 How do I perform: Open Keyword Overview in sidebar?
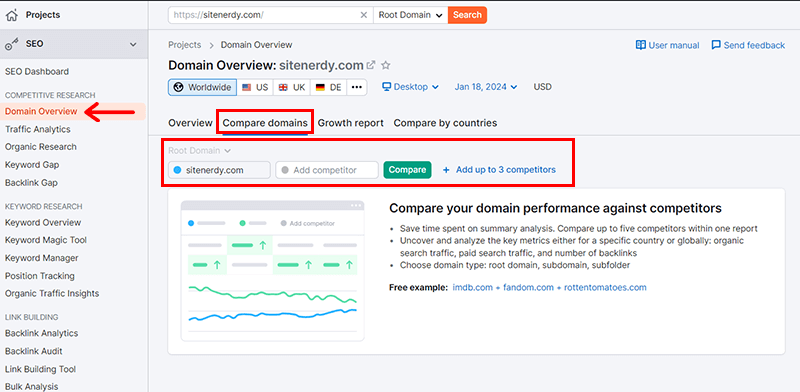click(x=43, y=223)
